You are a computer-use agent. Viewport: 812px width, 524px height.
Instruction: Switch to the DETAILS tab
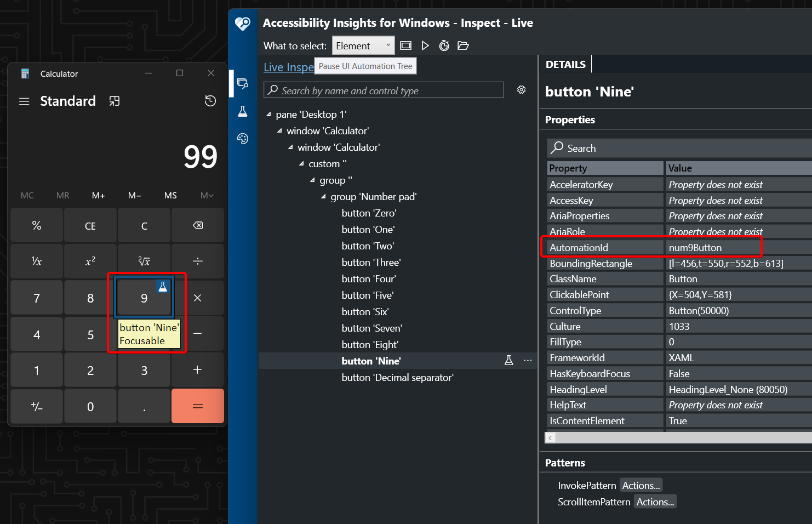(565, 64)
